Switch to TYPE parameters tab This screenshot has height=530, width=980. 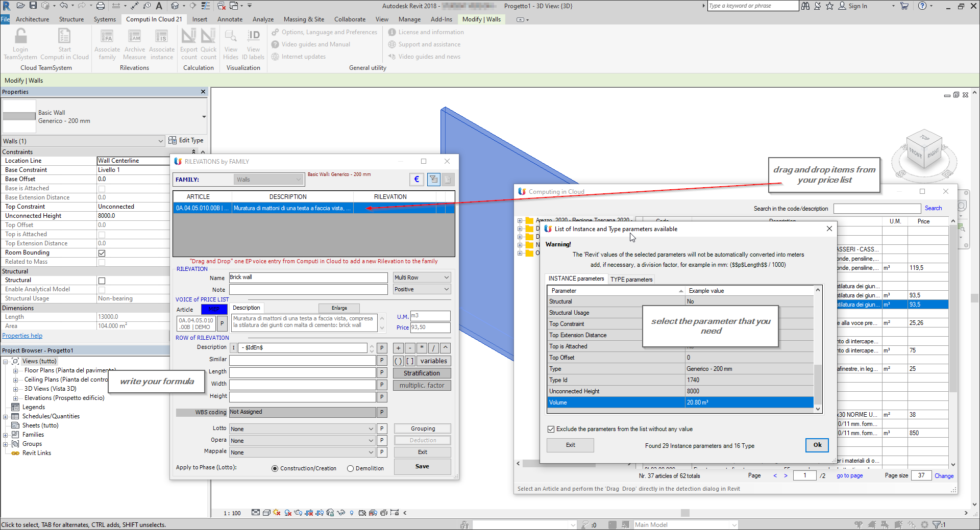pos(631,279)
